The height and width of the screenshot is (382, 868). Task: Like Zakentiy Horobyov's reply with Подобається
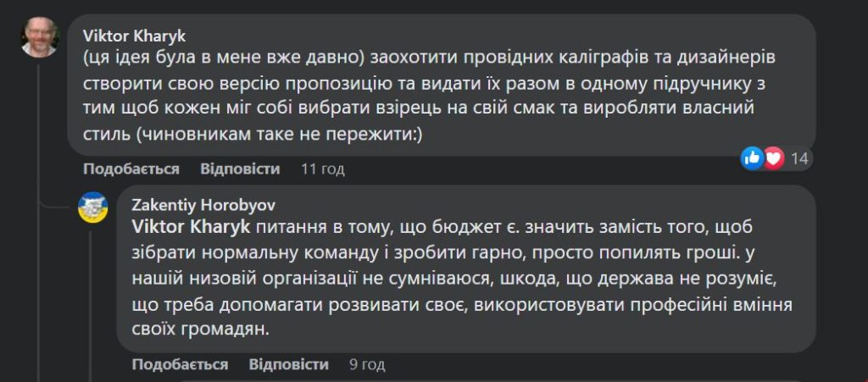[180, 364]
